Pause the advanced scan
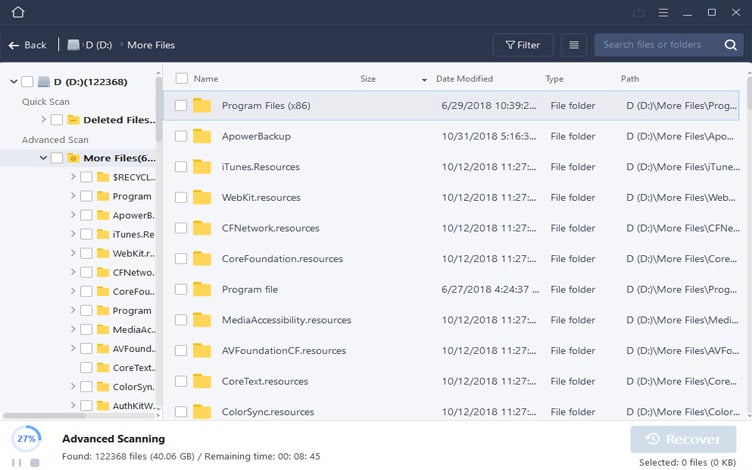 [16, 462]
